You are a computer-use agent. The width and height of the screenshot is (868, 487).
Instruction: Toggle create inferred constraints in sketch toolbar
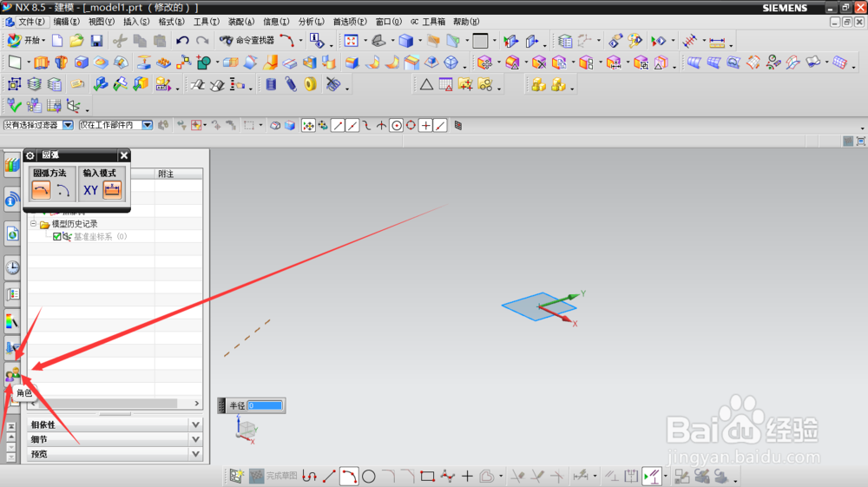[x=652, y=476]
